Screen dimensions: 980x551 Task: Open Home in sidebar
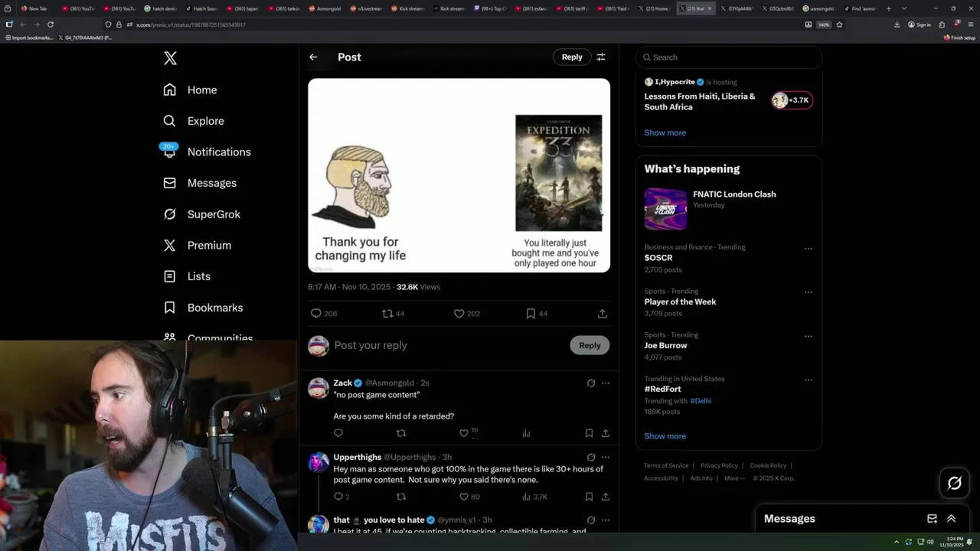190,90
